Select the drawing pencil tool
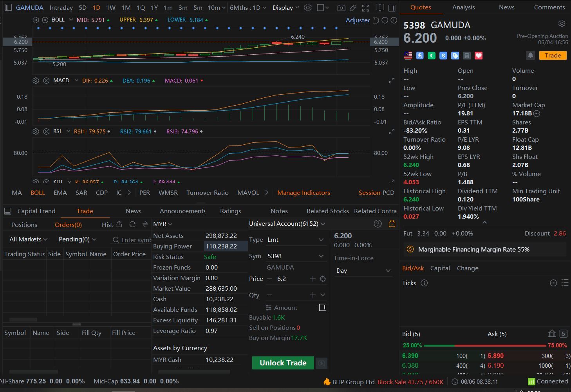 [x=353, y=7]
